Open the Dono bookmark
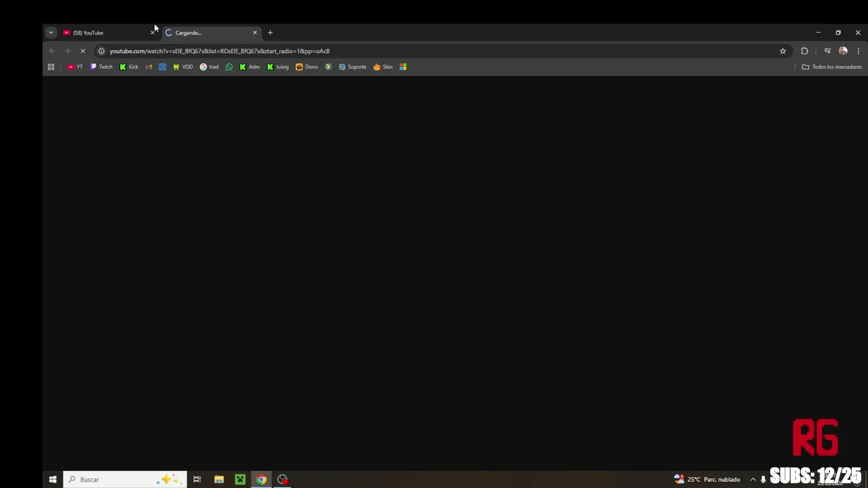Image resolution: width=868 pixels, height=488 pixels. [x=307, y=66]
